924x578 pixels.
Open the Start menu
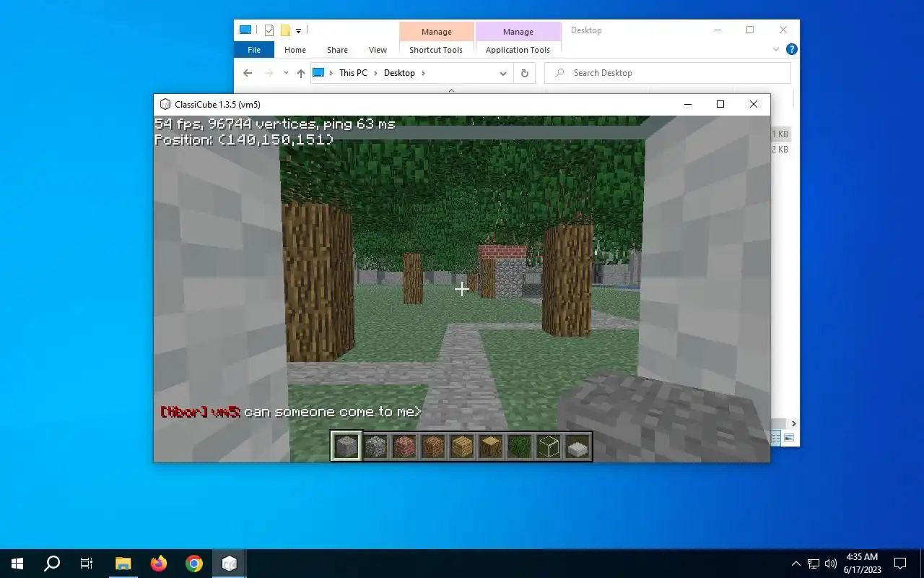click(x=17, y=564)
